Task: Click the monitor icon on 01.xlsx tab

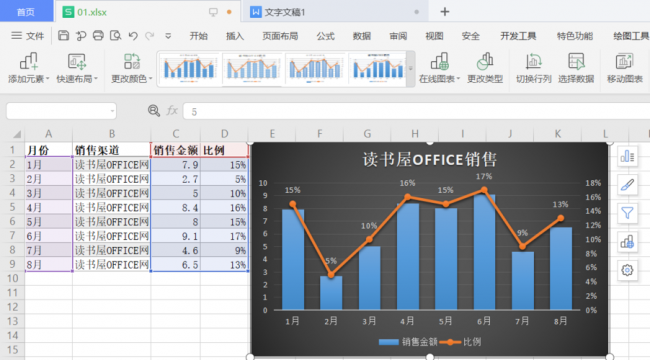Action: [x=213, y=12]
